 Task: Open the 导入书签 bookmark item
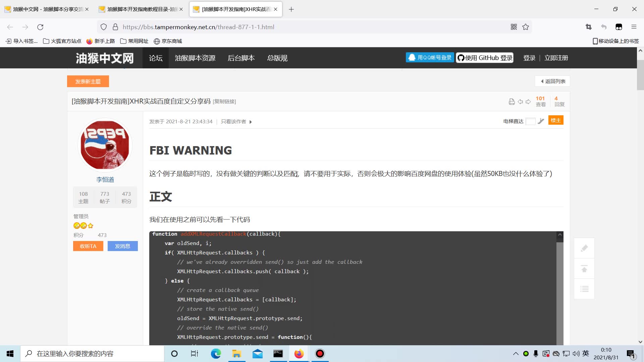coord(22,41)
